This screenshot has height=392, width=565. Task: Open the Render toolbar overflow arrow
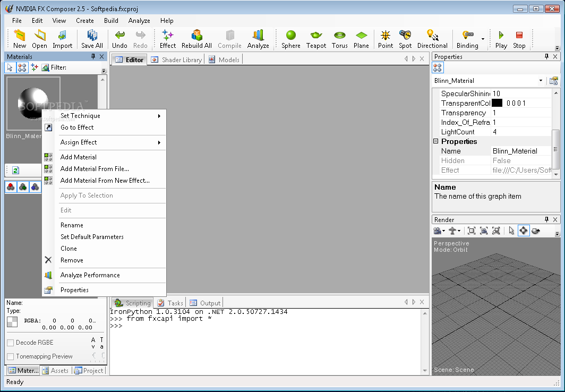pyautogui.click(x=557, y=234)
